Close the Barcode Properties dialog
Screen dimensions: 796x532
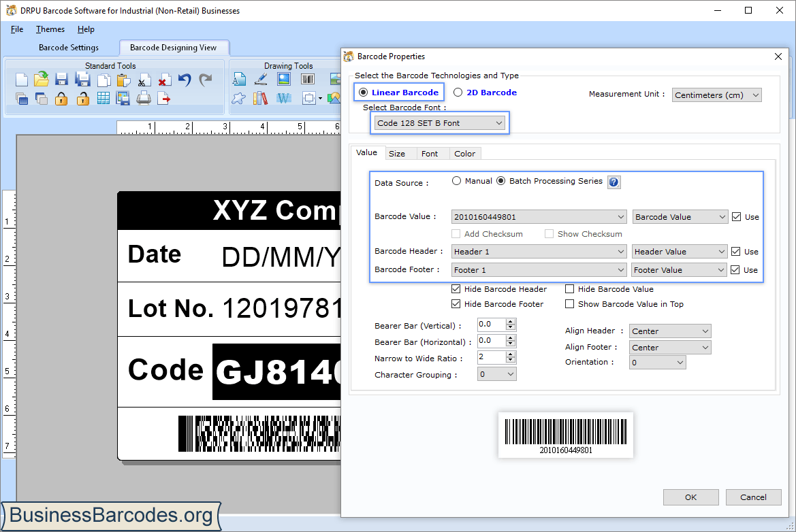click(x=778, y=56)
